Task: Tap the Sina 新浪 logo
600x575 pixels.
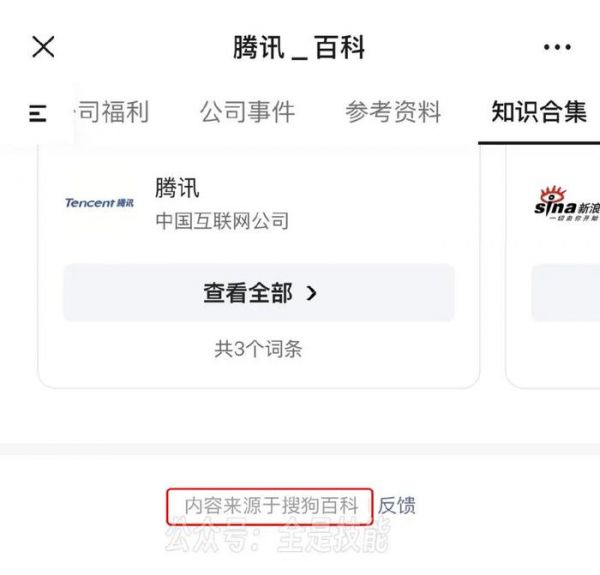Action: [567, 204]
